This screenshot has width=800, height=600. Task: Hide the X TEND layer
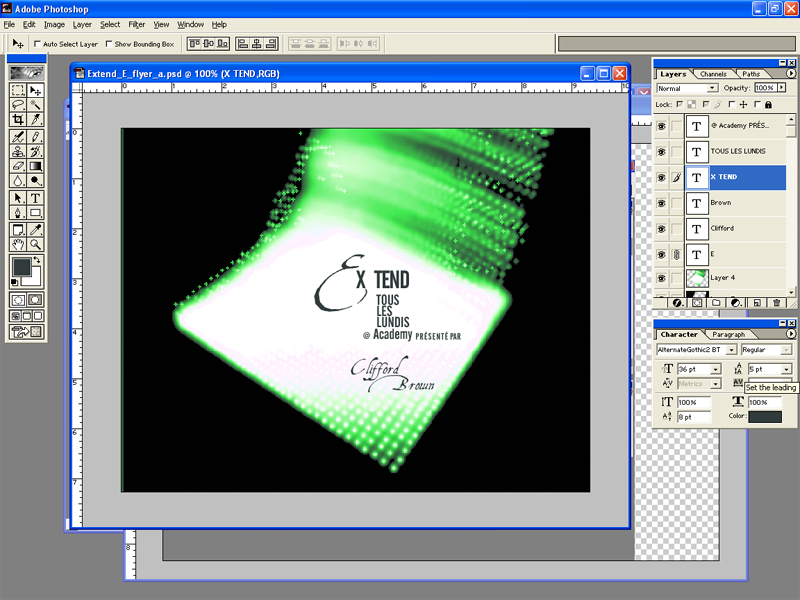coord(662,178)
